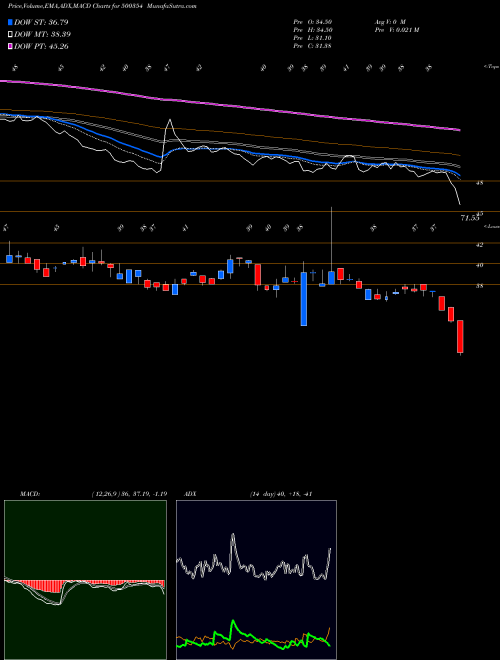
Task: Click the blue DOW ST legend swatch
Action: tap(10, 22)
